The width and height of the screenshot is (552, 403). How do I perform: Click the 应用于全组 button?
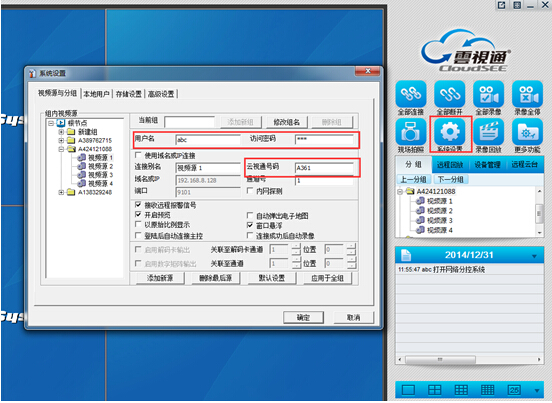click(327, 278)
